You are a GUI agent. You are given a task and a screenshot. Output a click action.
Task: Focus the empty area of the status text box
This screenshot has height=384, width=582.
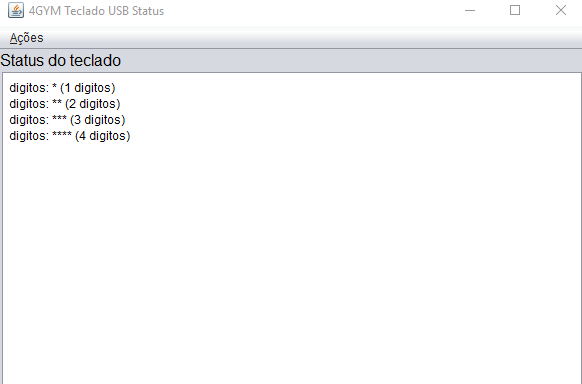(x=292, y=260)
